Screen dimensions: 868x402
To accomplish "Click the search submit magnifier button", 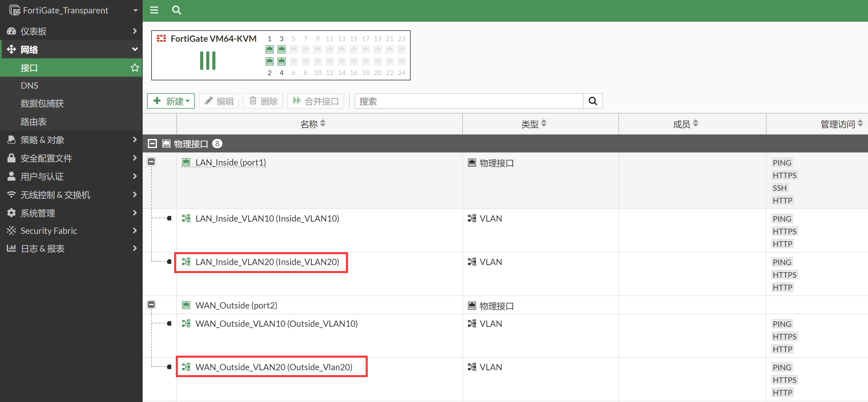I will tap(592, 101).
